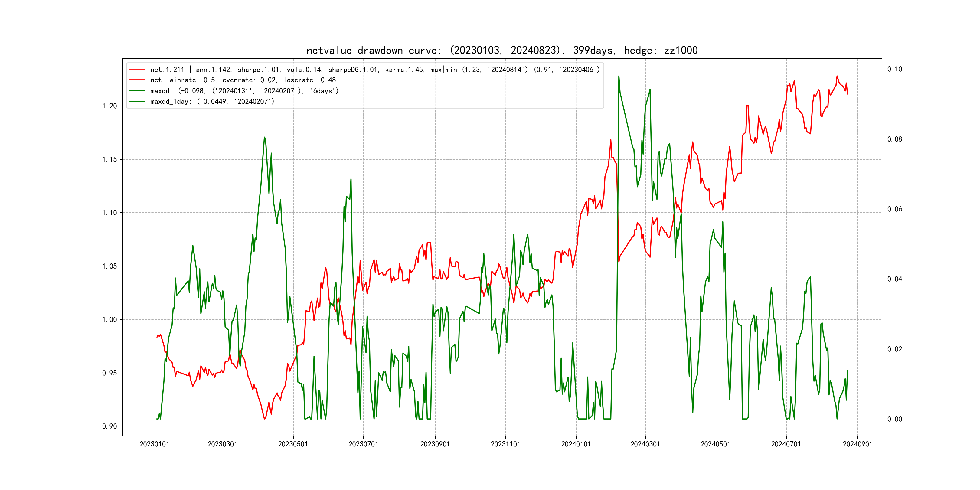Click left y-axis label 1.20
980x490 pixels.
pyautogui.click(x=109, y=106)
